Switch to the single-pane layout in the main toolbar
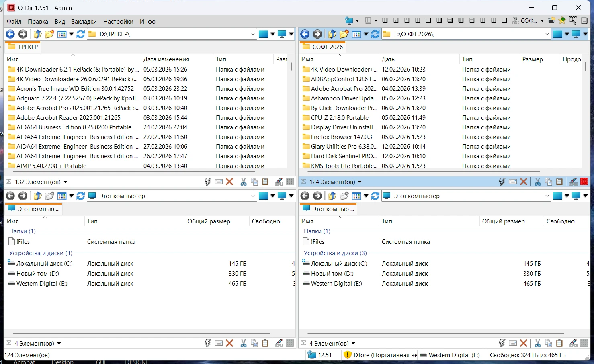The width and height of the screenshot is (594, 364). pos(504,20)
